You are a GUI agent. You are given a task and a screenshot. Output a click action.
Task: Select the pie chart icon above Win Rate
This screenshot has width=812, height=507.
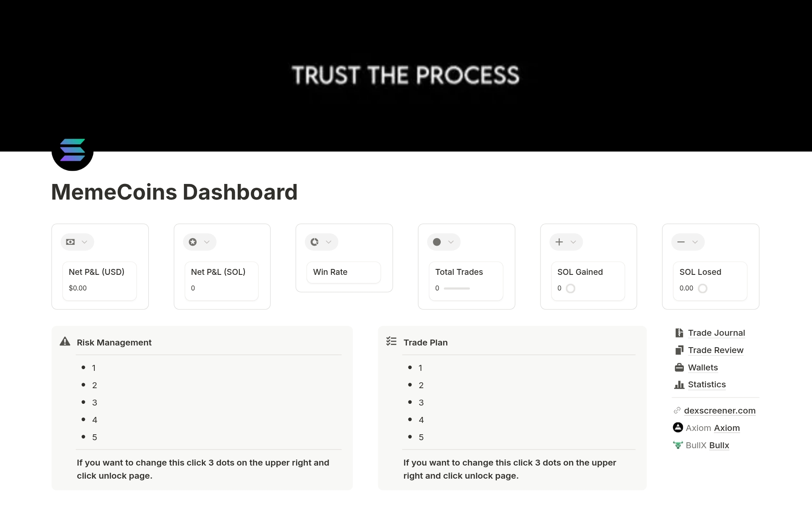click(x=315, y=242)
